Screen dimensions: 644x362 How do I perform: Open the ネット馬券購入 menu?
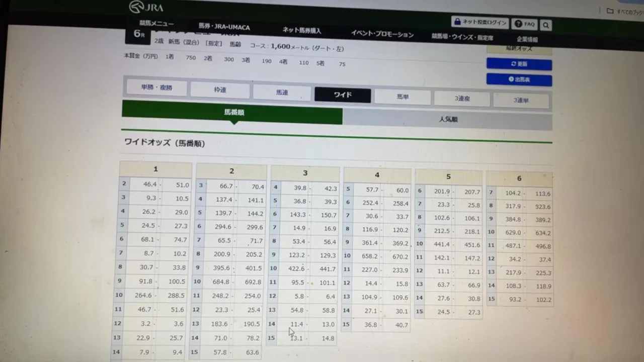(x=301, y=31)
